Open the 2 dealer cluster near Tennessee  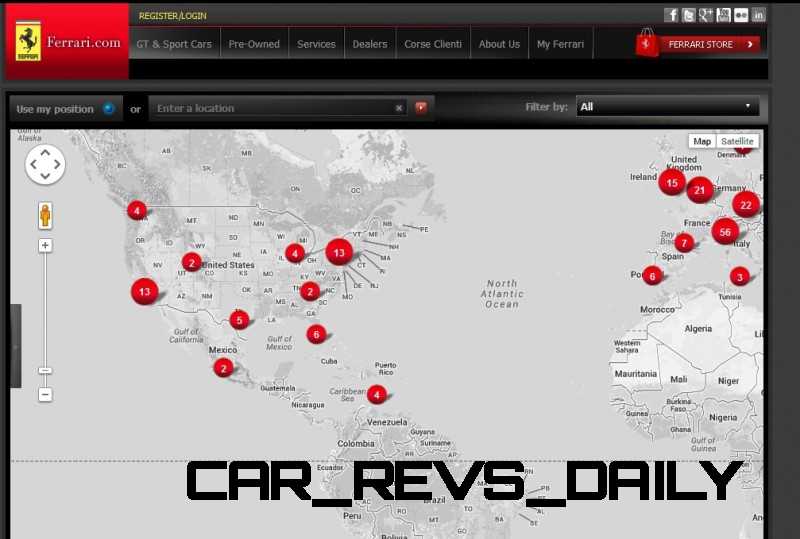click(310, 291)
